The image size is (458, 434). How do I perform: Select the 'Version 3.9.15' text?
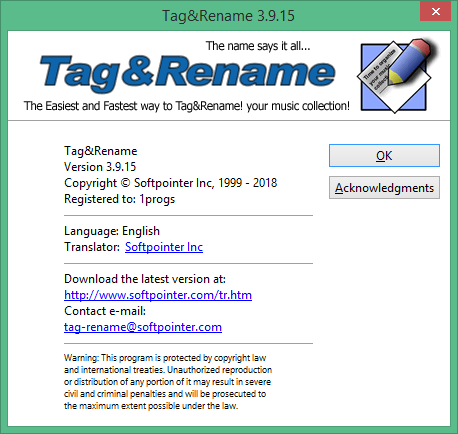[100, 167]
